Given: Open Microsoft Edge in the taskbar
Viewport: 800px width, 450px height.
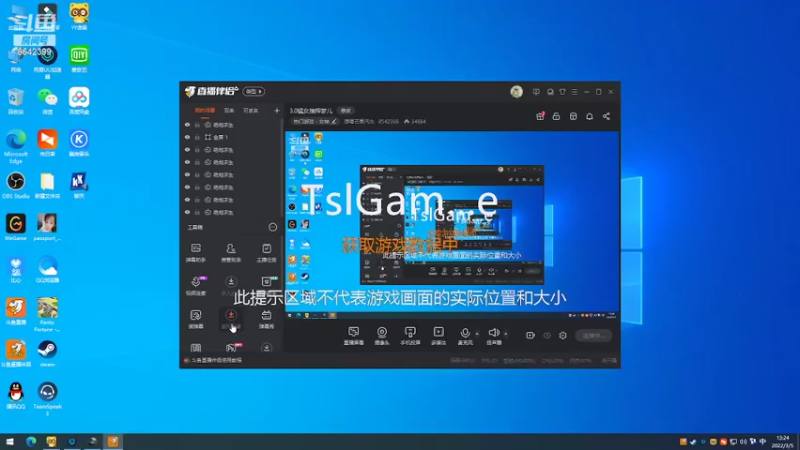Looking at the screenshot, I should coord(31,441).
